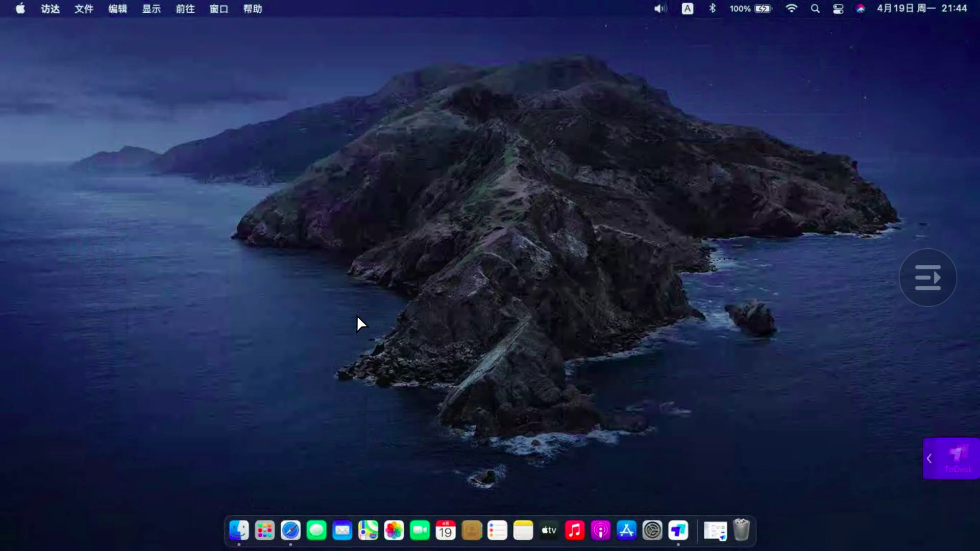Open Spotlight search
Screen dimensions: 980x551
pos(815,9)
